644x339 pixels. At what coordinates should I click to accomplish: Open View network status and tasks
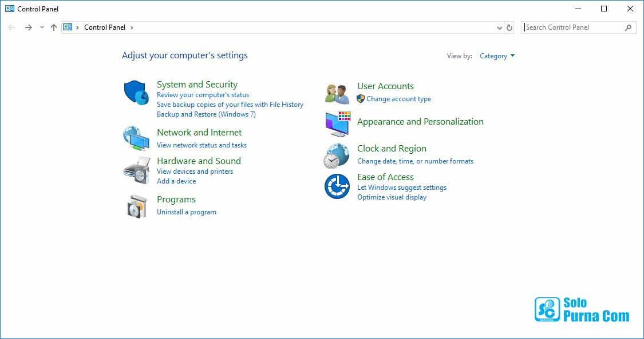(x=202, y=145)
